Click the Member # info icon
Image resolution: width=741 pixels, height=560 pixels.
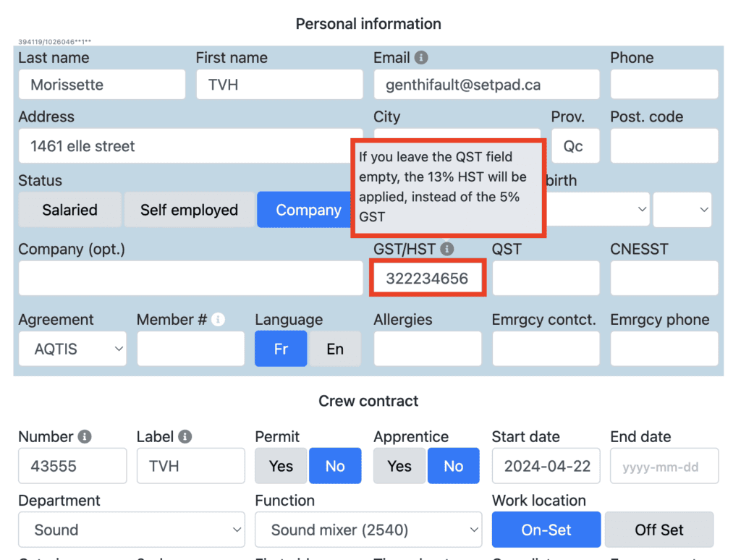pos(218,320)
